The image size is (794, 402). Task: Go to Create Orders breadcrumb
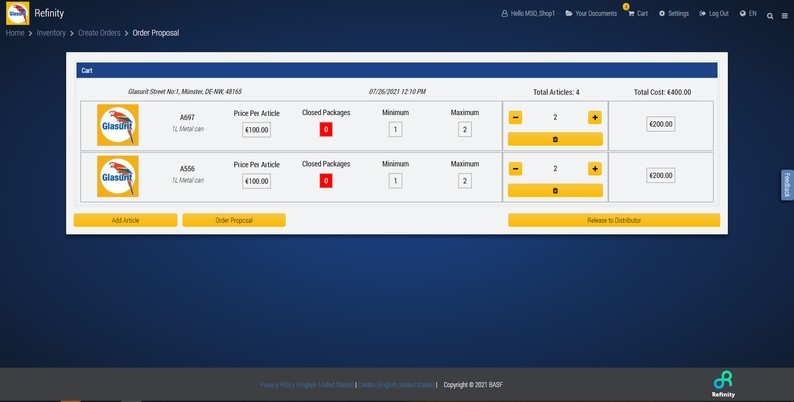[99, 33]
